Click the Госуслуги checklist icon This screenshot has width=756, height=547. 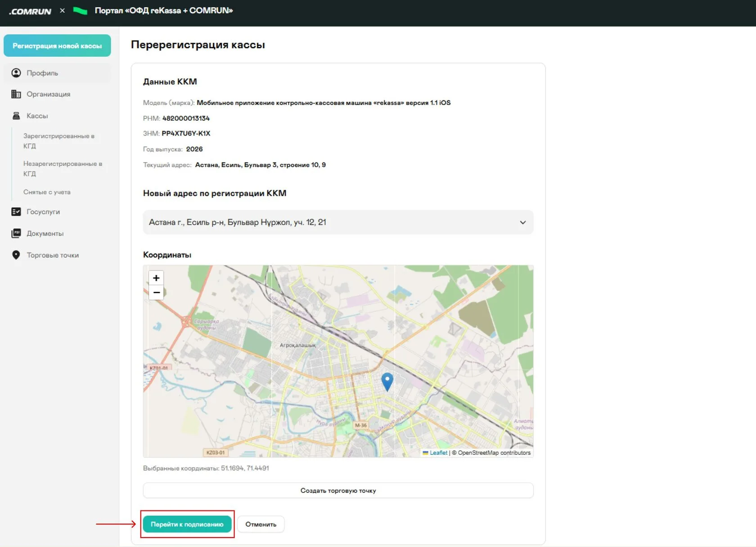pyautogui.click(x=16, y=212)
